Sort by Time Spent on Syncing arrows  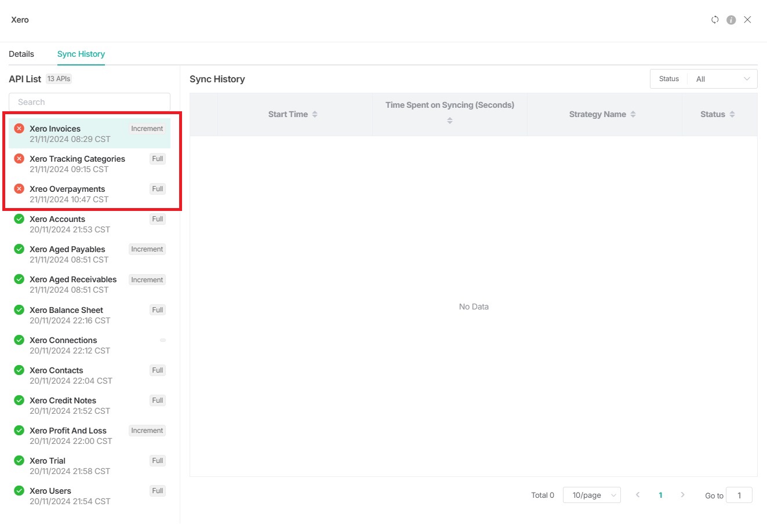(x=450, y=121)
